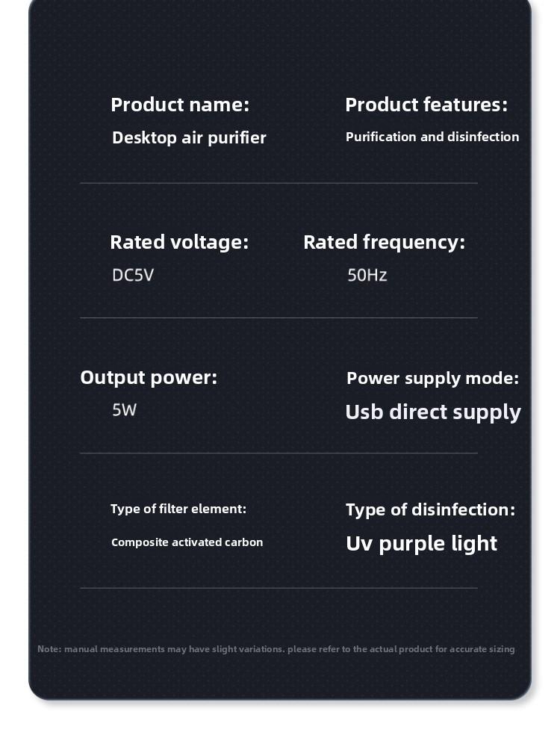Viewport: 560px width, 747px height.
Task: Click the divider line under Desktop air purifier
Action: (279, 183)
